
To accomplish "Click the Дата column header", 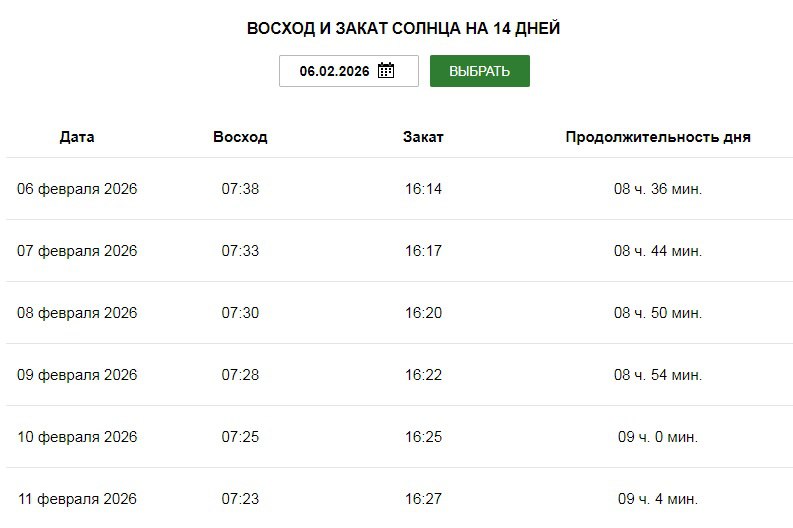I will pos(77,137).
